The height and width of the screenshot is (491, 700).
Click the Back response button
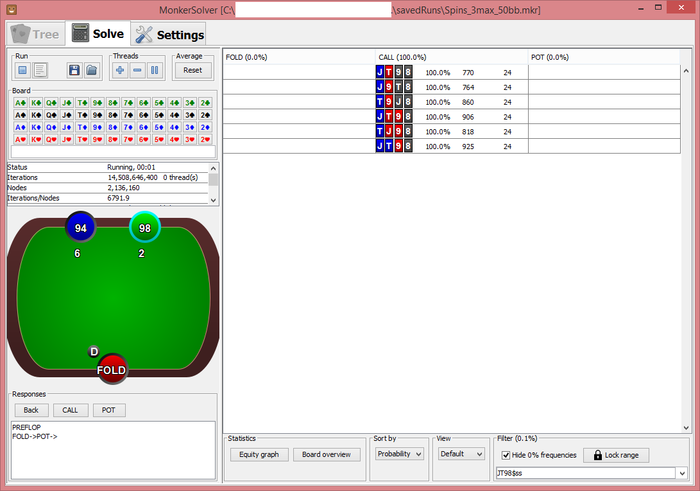pyautogui.click(x=31, y=410)
